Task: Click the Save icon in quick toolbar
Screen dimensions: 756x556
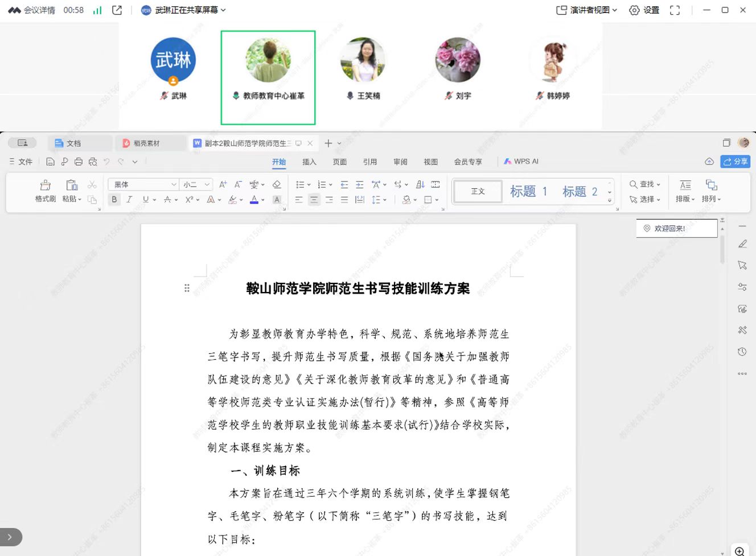Action: pyautogui.click(x=50, y=162)
